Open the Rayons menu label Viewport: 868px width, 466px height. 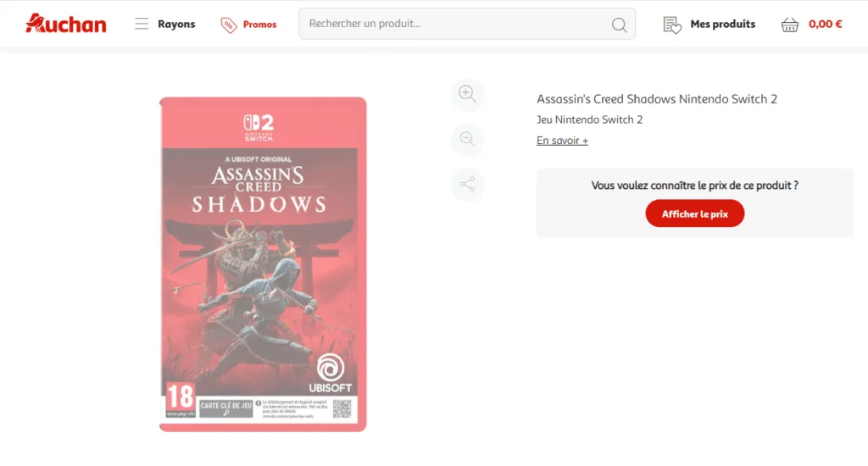point(176,24)
